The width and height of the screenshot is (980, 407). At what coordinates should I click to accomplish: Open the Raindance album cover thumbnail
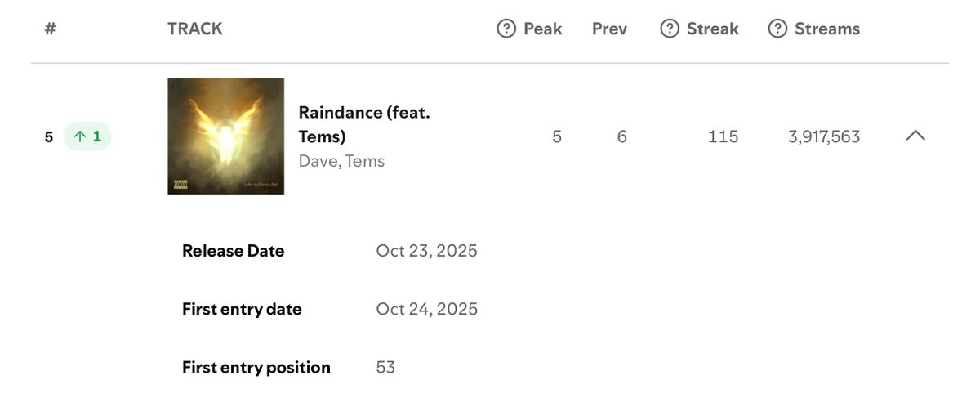click(x=225, y=136)
